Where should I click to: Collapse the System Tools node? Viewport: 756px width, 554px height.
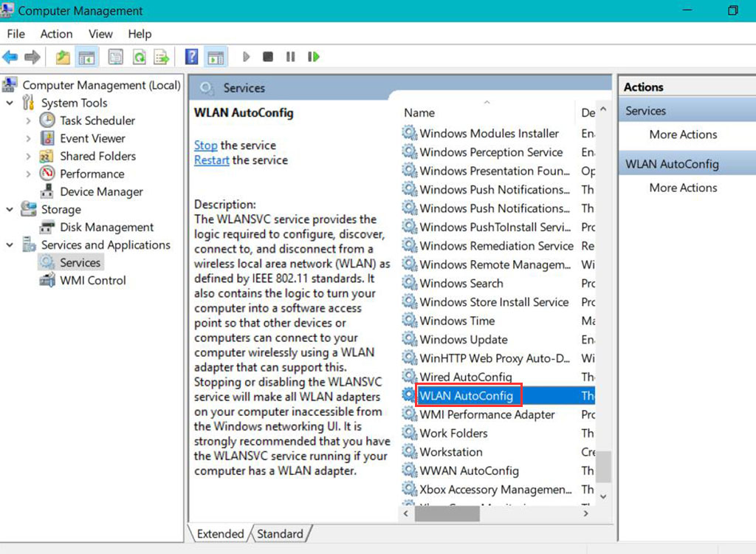click(10, 103)
